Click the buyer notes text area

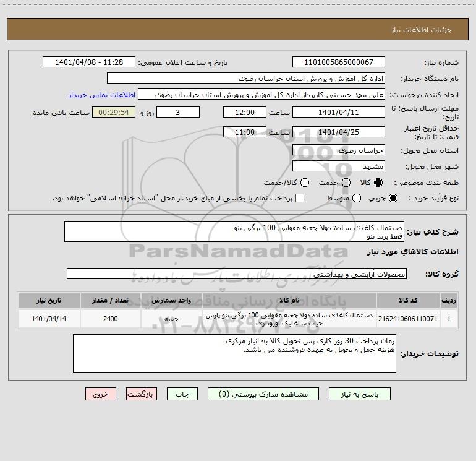click(x=234, y=353)
